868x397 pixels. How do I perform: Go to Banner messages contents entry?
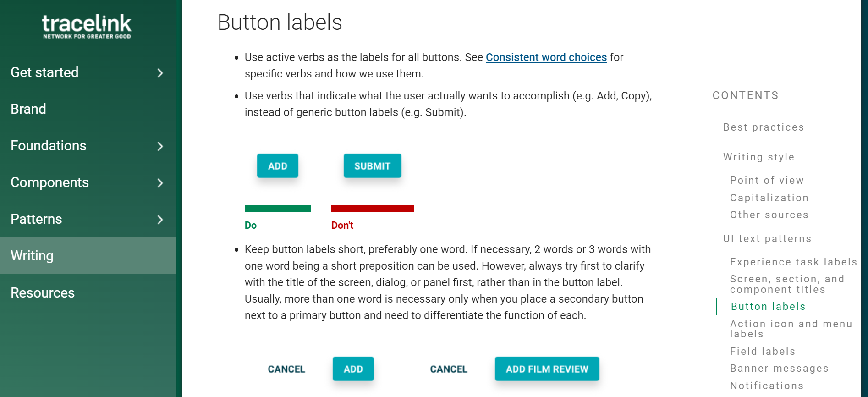[x=779, y=369]
